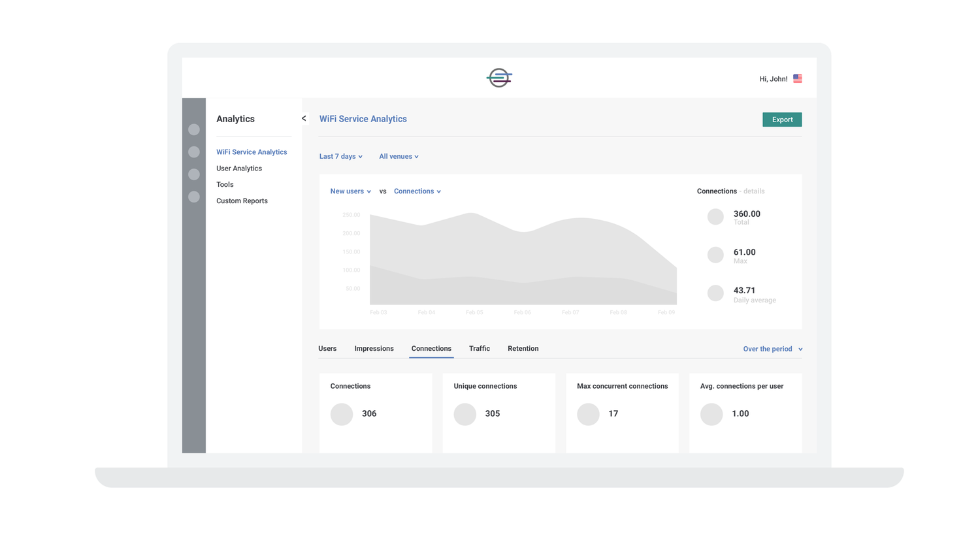The image size is (980, 533).
Task: Click the Unique connections card title
Action: pyautogui.click(x=485, y=386)
